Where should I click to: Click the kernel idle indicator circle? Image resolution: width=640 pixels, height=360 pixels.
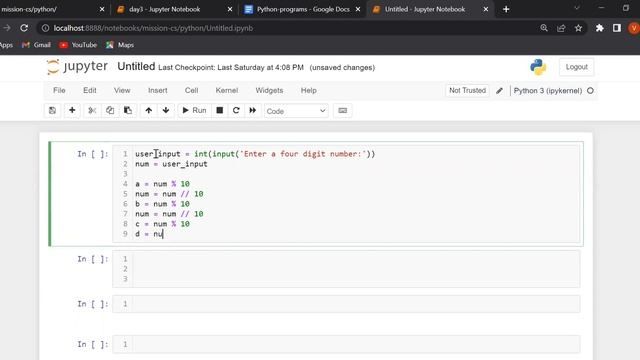[x=590, y=91]
